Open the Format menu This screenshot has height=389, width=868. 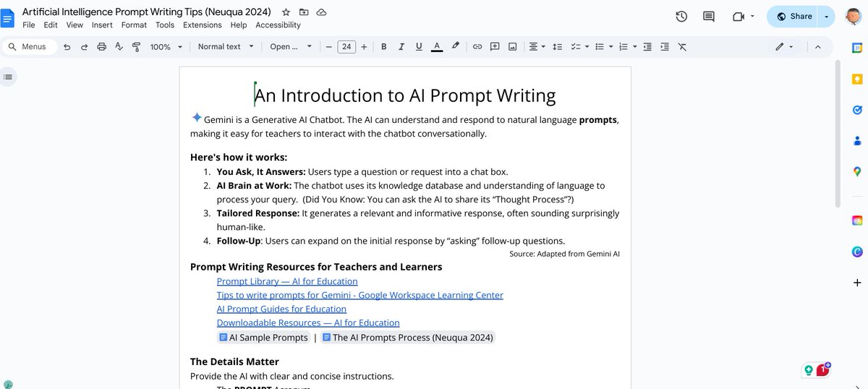134,25
